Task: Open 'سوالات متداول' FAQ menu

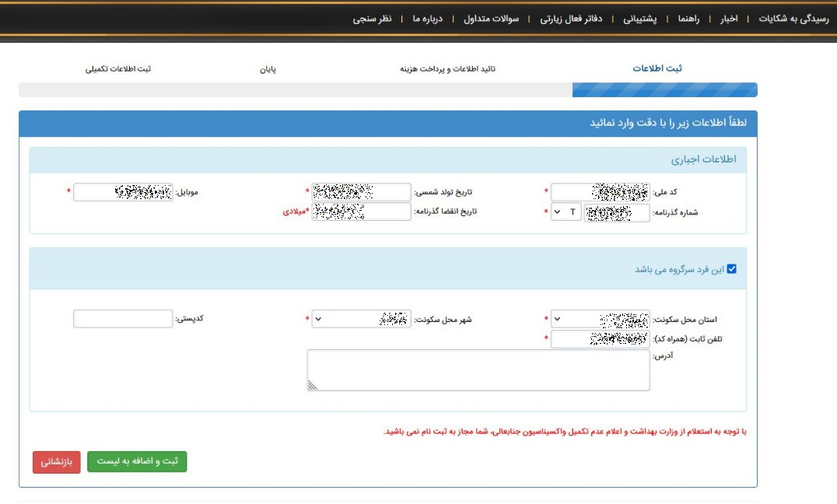Action: (x=492, y=19)
